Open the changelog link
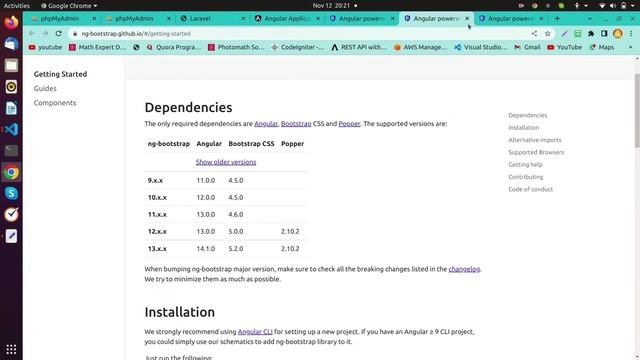The height and width of the screenshot is (360, 640). click(x=464, y=269)
